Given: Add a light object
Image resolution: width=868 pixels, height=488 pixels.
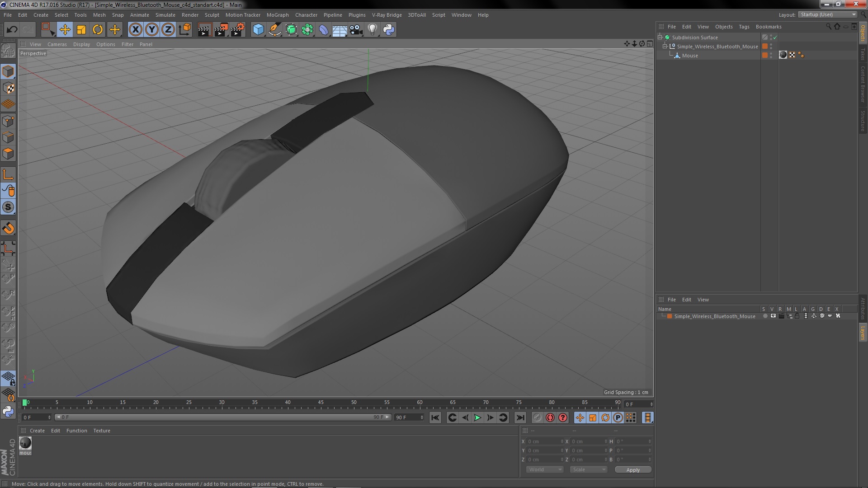Looking at the screenshot, I should pos(373,30).
